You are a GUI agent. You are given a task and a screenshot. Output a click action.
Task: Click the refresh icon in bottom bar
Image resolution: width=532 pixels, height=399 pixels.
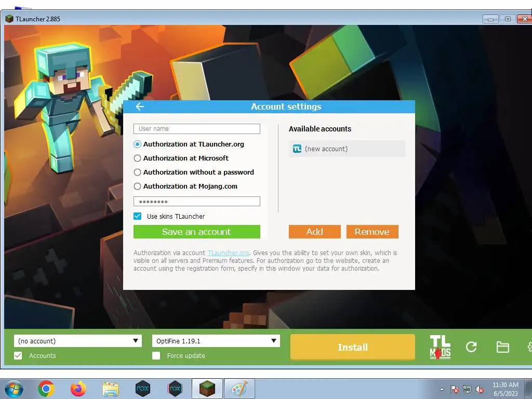[471, 347]
